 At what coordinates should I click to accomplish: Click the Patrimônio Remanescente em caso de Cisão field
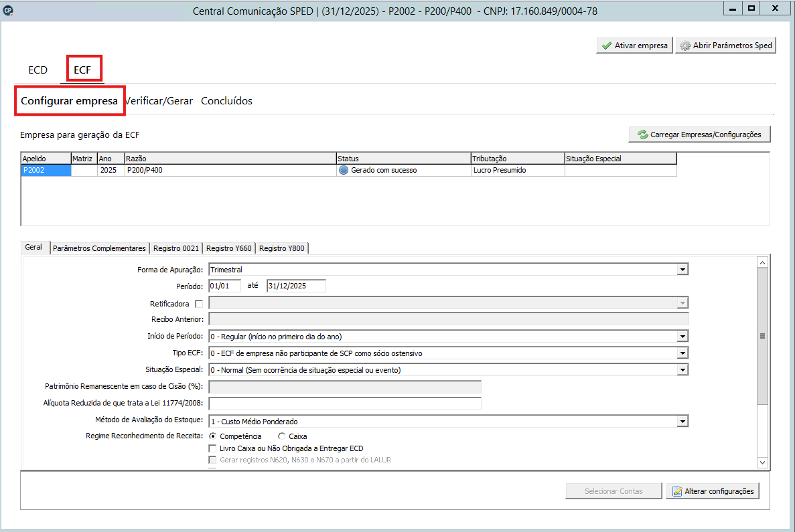[x=345, y=387]
